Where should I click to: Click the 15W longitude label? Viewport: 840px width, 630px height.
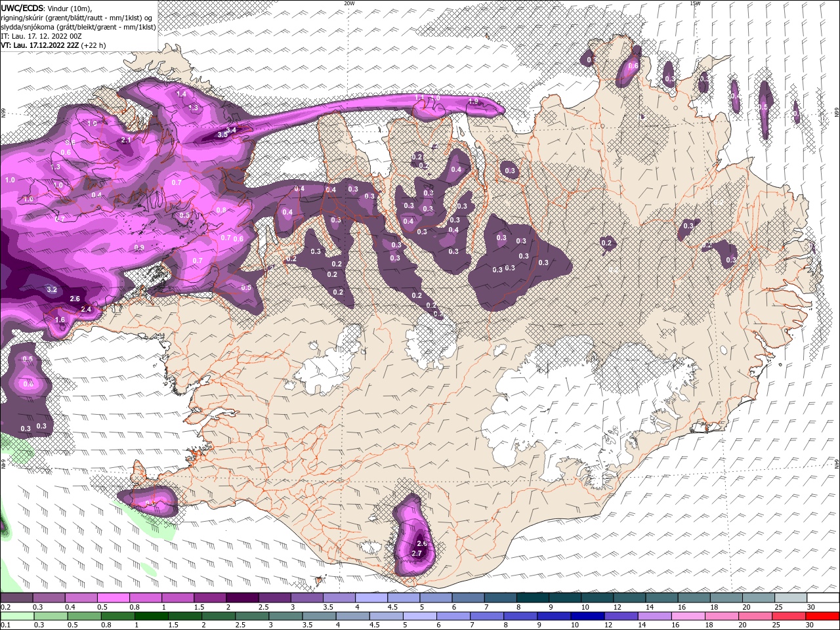coord(695,3)
